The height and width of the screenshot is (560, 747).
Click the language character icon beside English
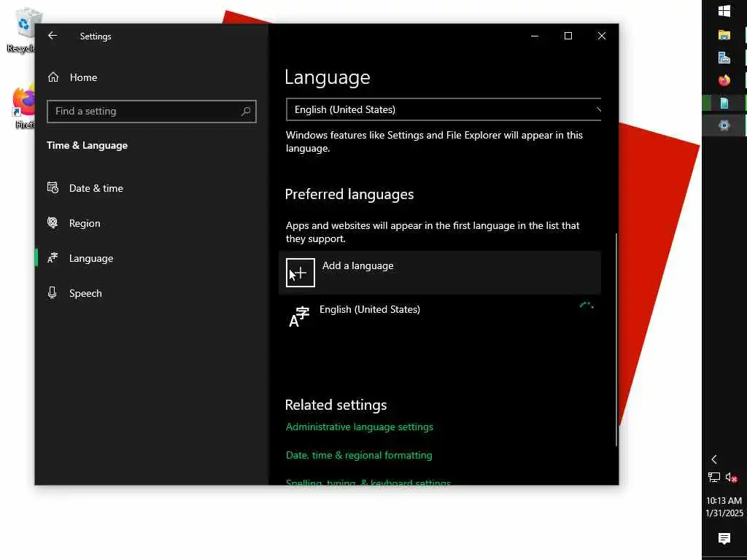299,316
